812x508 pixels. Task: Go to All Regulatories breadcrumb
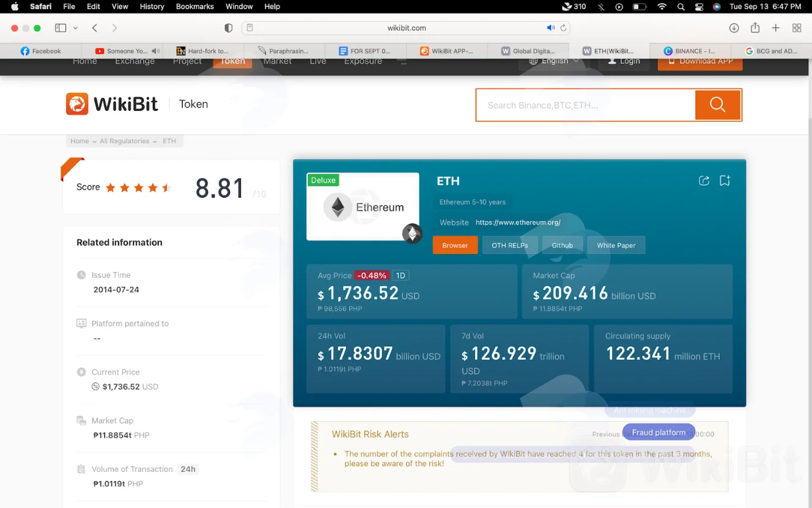click(x=125, y=141)
